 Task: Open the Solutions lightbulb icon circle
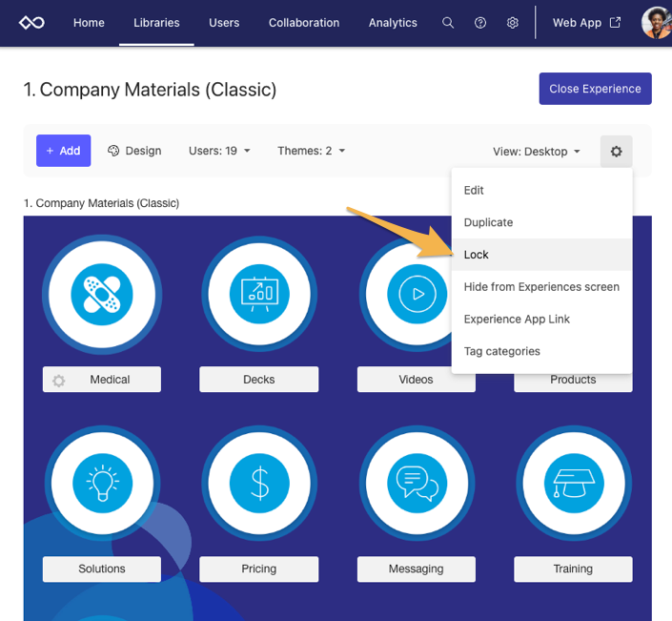click(x=102, y=484)
